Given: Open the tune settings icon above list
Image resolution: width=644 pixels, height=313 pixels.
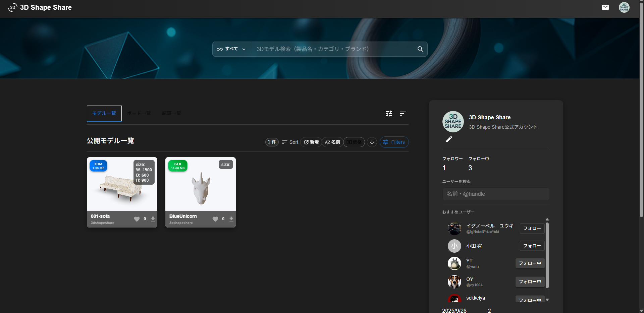Looking at the screenshot, I should 389,114.
